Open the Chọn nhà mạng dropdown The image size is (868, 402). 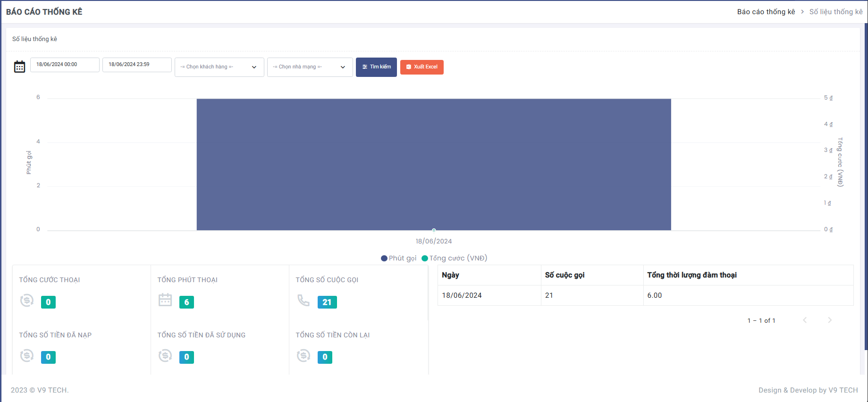pos(310,67)
